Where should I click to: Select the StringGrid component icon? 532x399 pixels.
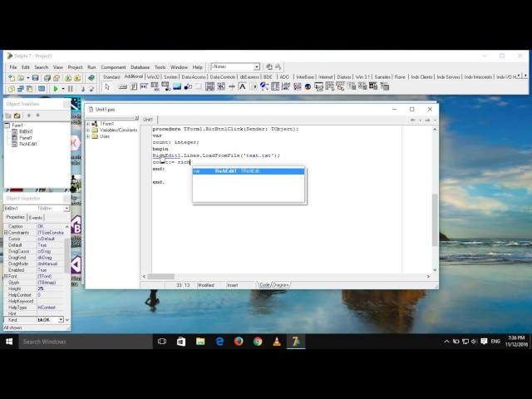155,86
